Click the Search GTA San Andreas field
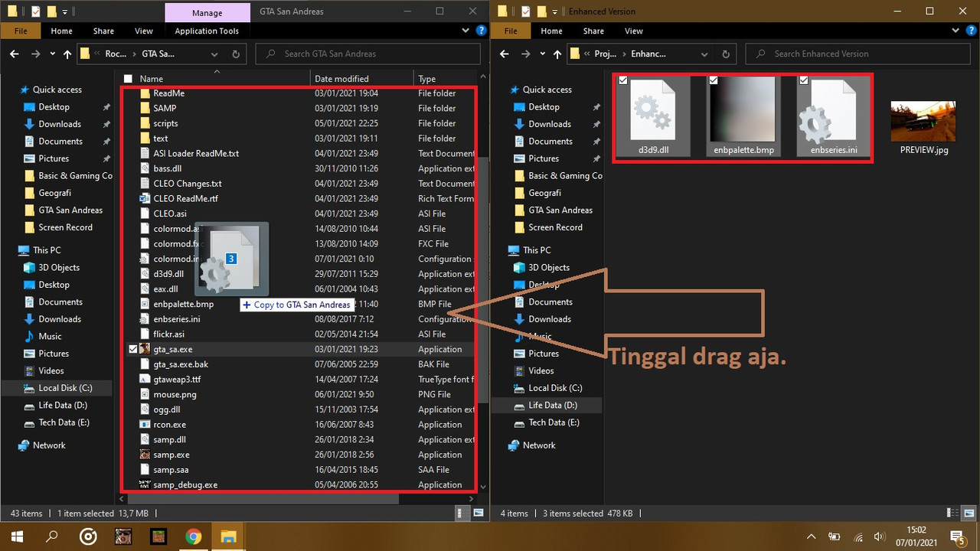980x551 pixels. (x=367, y=54)
